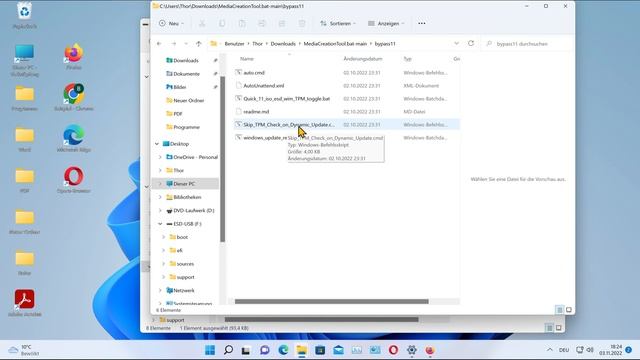Open the three-dots more options menu
The image size is (640, 360).
point(422,24)
